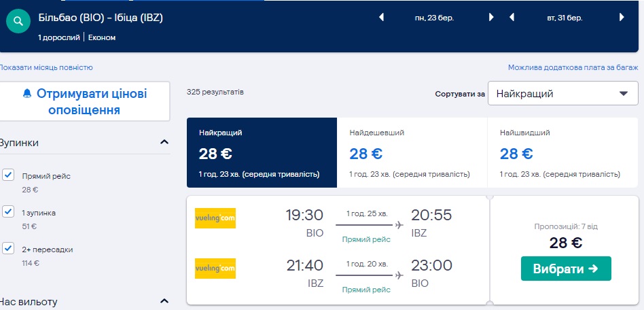Open Можлива додаткова плата за багаж link
Image resolution: width=644 pixels, height=310 pixels.
[x=573, y=67]
